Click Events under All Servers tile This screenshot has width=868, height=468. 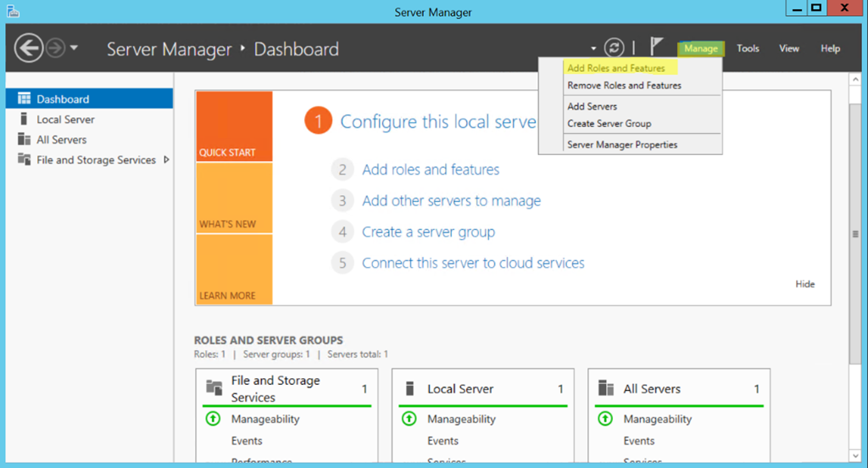pos(639,441)
